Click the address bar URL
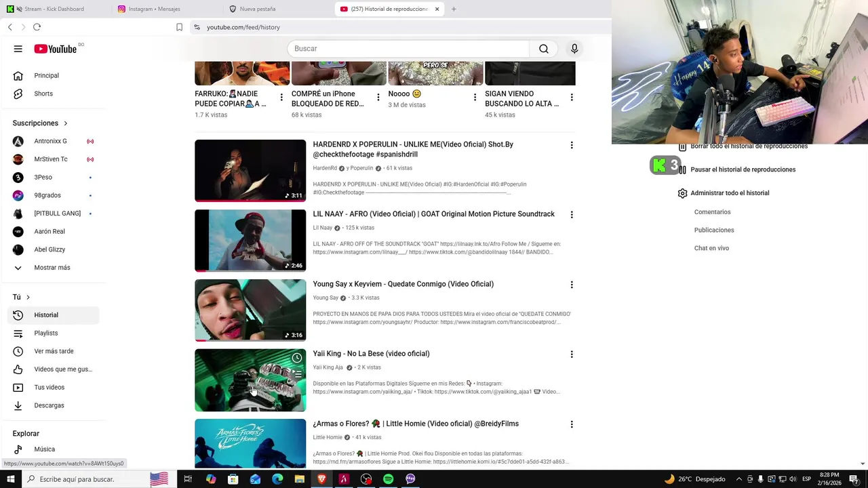The width and height of the screenshot is (868, 488). point(243,27)
